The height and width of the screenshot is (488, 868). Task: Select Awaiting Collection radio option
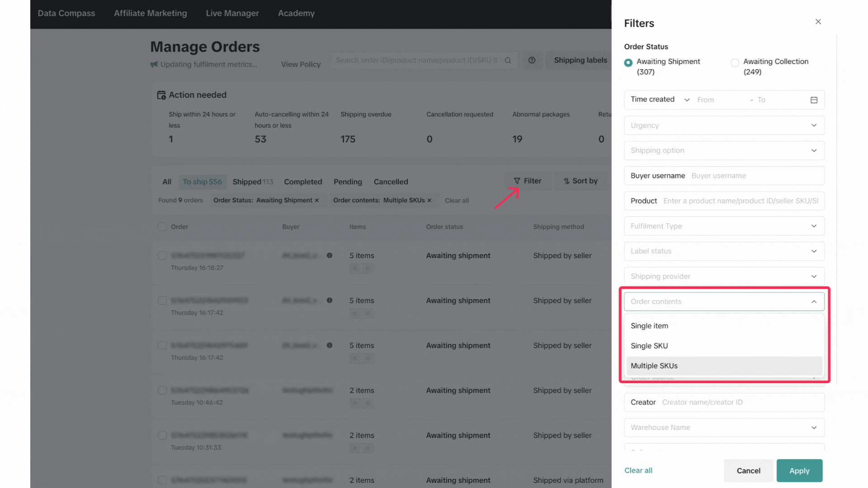click(x=735, y=63)
